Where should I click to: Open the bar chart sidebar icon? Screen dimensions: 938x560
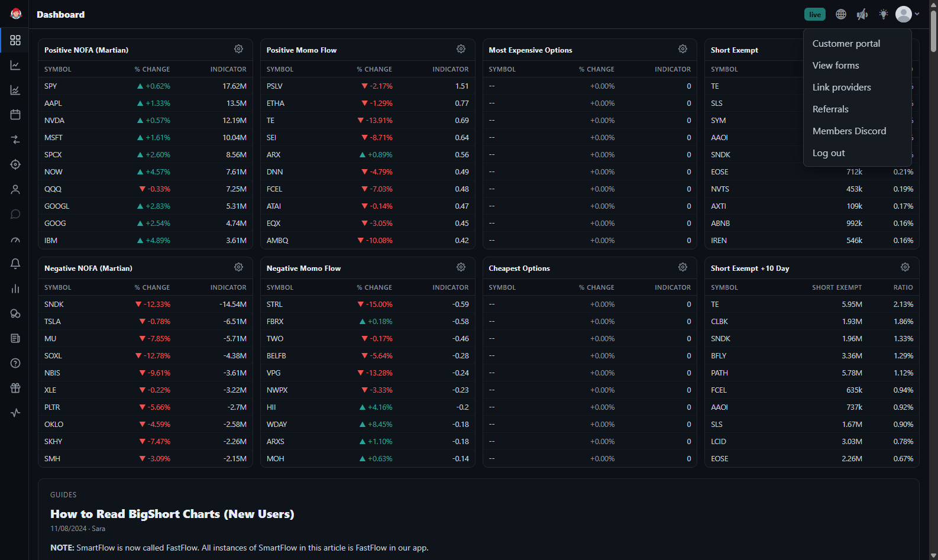(x=15, y=289)
